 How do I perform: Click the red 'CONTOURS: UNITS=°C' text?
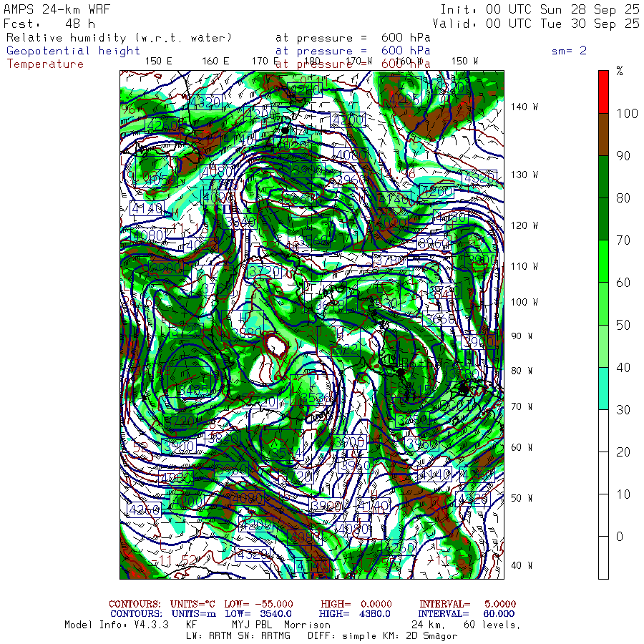click(162, 604)
